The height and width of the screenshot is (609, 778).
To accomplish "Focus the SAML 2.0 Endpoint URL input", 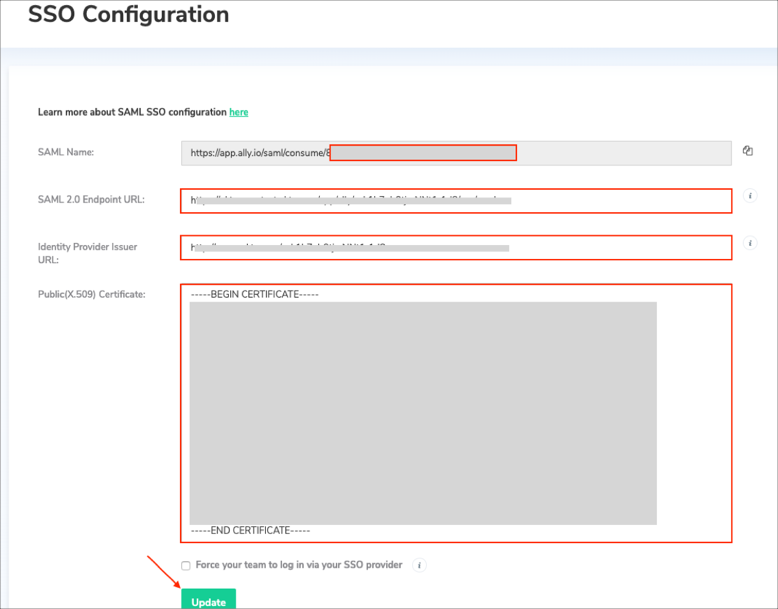I will 455,200.
